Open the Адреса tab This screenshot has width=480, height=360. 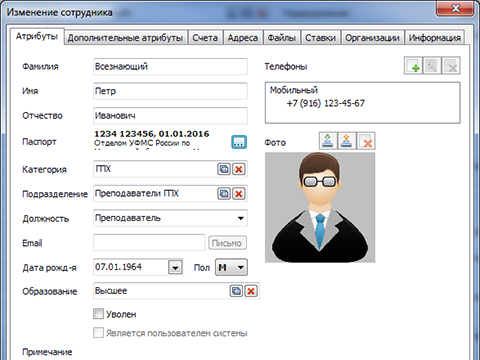coord(243,38)
